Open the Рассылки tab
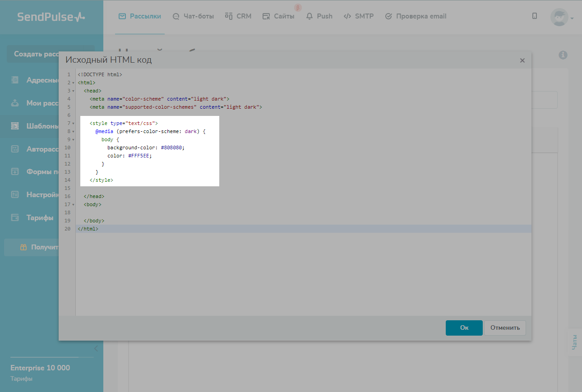Screen dimensions: 582x392 (140, 16)
